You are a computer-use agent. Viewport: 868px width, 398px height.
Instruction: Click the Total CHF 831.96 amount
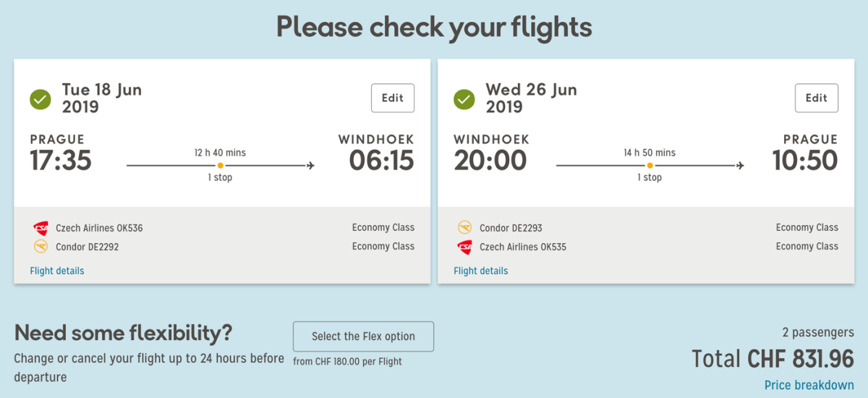click(x=773, y=359)
